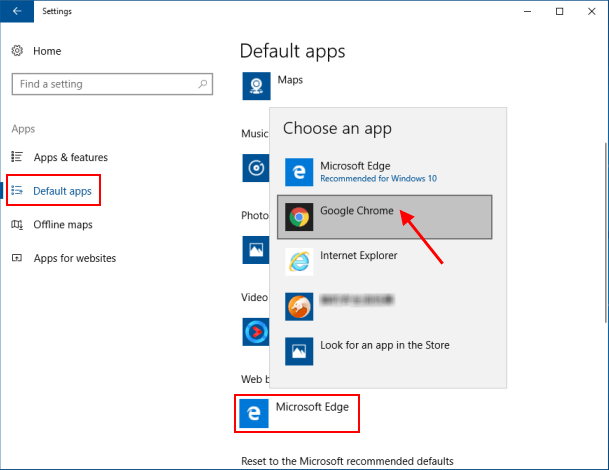Open the Apps & features page
This screenshot has width=609, height=470.
click(x=70, y=157)
